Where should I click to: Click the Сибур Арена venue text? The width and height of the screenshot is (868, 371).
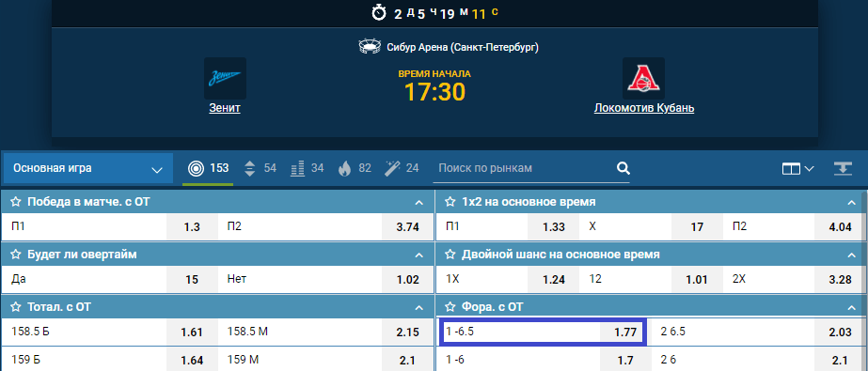coord(463,48)
